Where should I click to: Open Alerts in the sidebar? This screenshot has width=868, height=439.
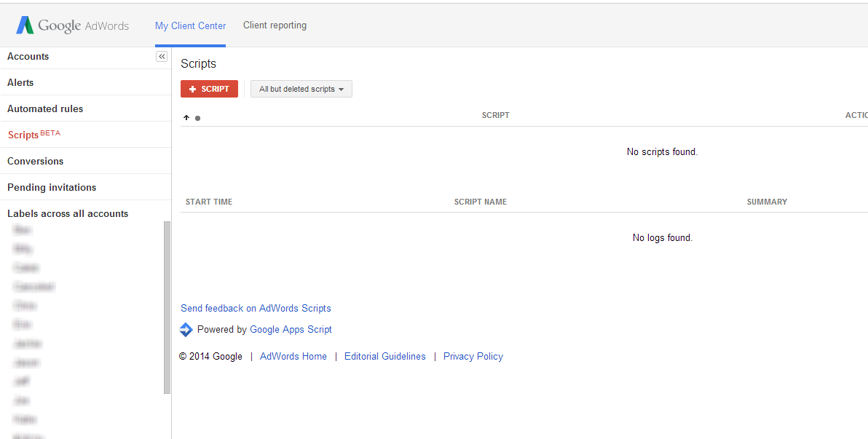click(x=20, y=82)
